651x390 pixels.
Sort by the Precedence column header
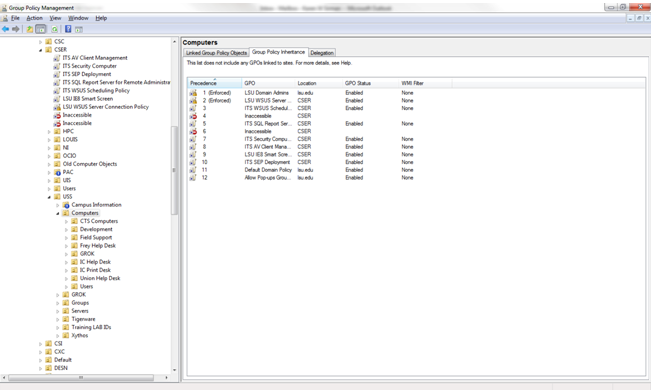click(x=215, y=83)
